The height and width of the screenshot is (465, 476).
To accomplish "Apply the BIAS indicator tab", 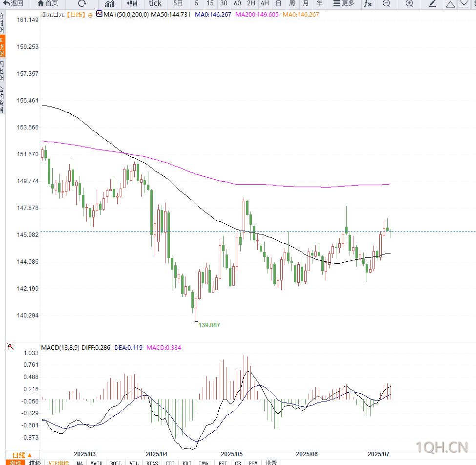I will point(152,463).
